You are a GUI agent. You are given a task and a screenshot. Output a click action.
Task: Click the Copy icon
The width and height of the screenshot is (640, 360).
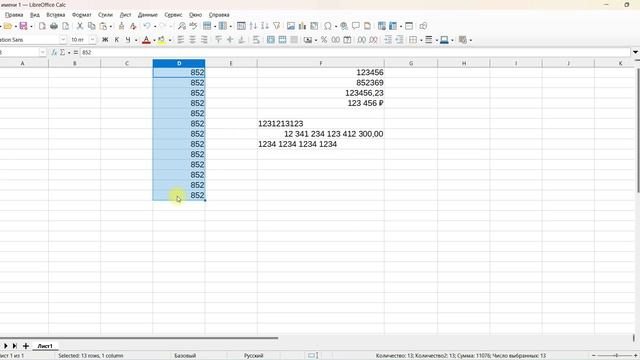(91, 26)
